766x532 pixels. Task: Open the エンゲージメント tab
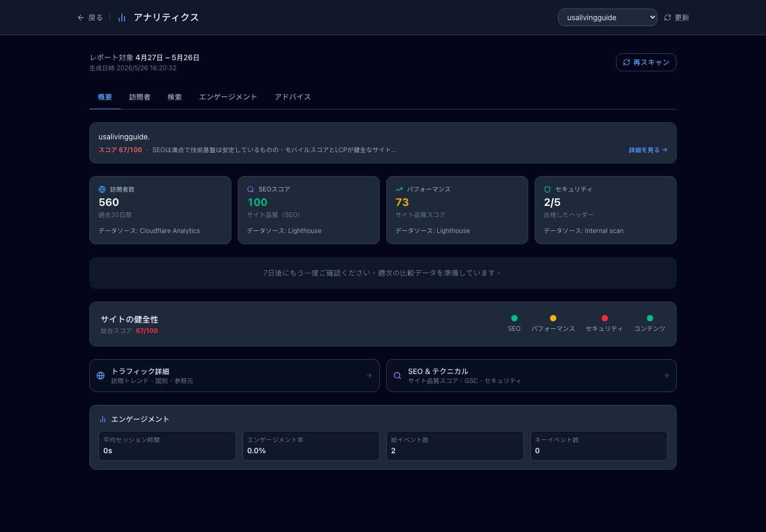[x=228, y=97]
